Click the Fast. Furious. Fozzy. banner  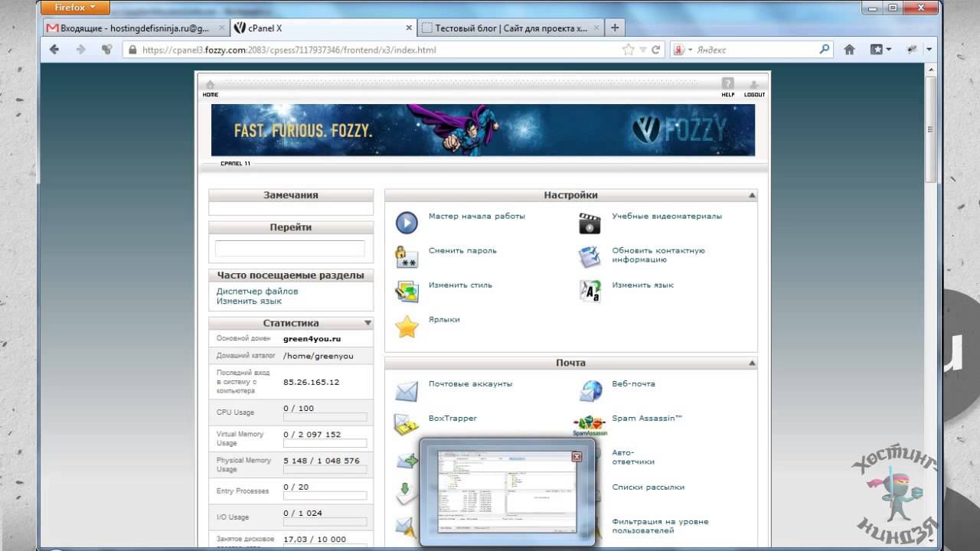483,130
